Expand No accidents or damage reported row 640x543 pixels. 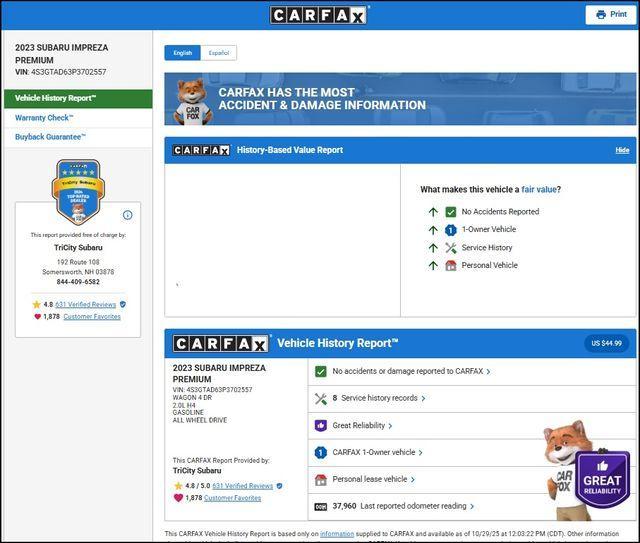click(410, 371)
